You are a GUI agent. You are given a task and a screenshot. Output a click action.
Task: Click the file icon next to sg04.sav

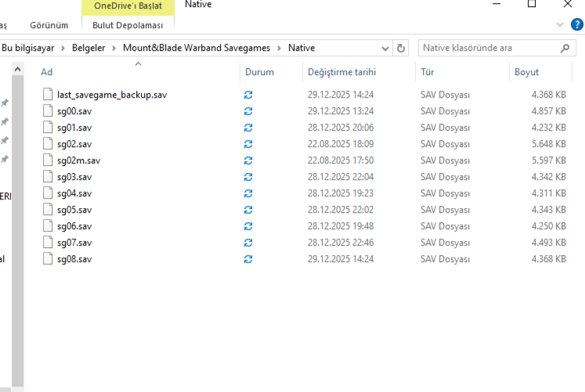[x=48, y=192]
